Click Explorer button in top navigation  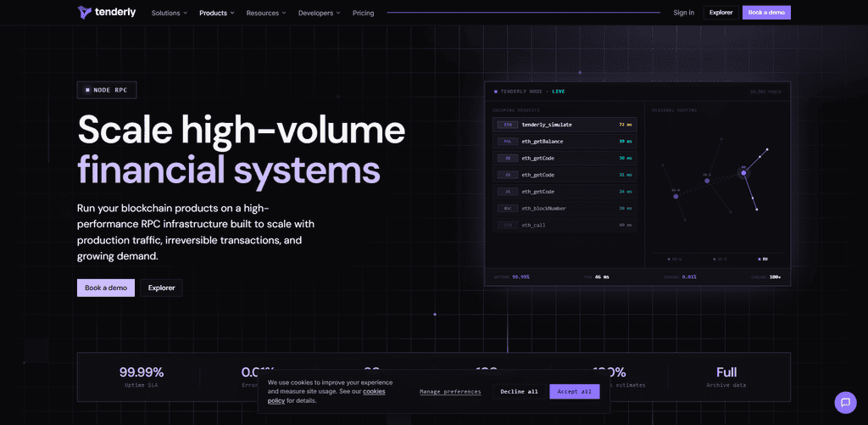[721, 12]
